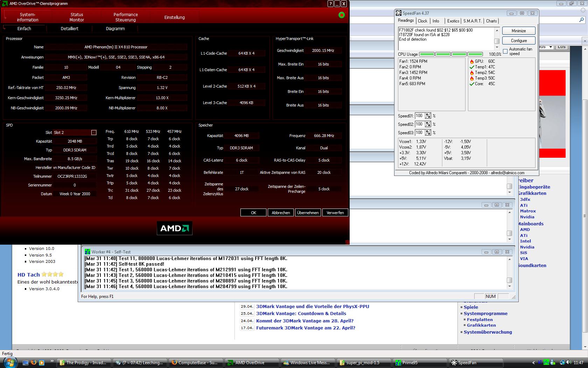Select the Diagramm sub-tab

click(115, 29)
